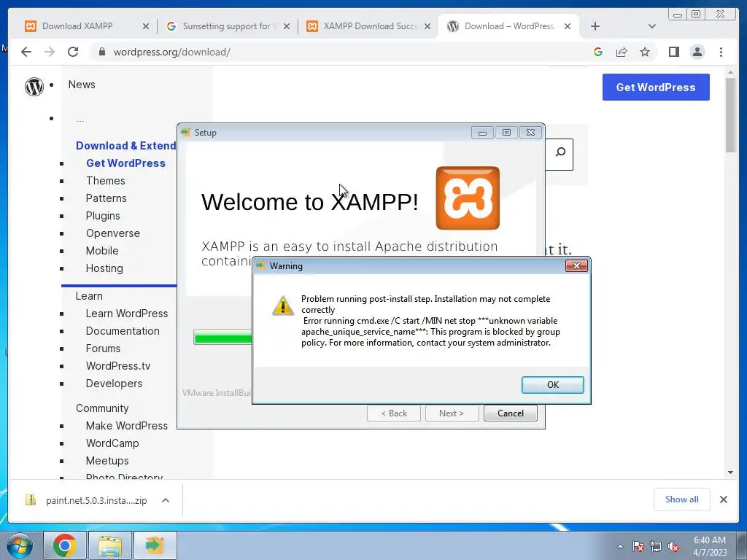
Task: Click Cancel in XAMPP Setup window
Action: [x=510, y=413]
